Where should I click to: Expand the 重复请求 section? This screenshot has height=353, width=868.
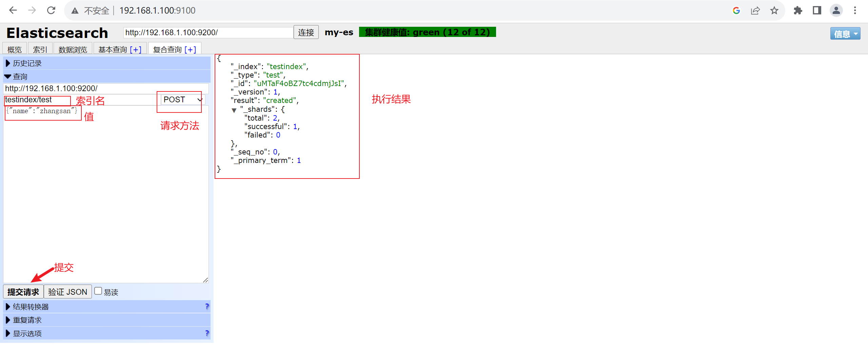click(x=107, y=320)
